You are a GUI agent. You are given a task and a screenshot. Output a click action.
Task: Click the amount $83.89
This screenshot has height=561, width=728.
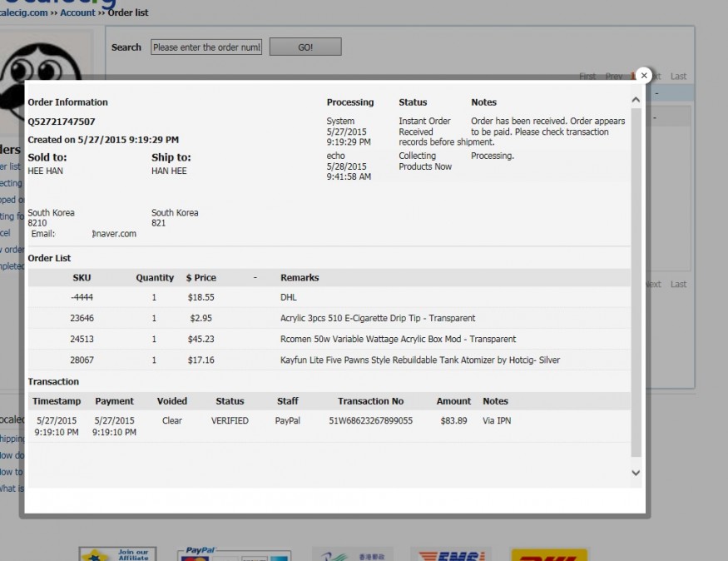pyautogui.click(x=453, y=421)
